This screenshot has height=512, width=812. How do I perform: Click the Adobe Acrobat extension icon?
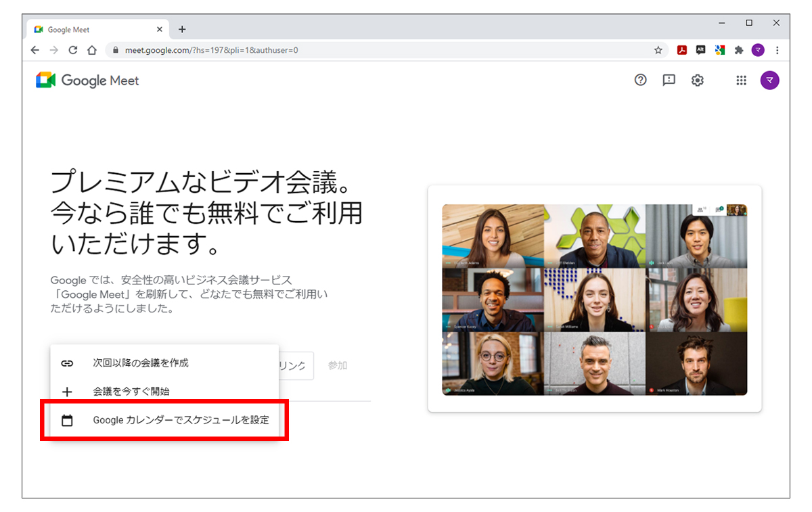[683, 50]
